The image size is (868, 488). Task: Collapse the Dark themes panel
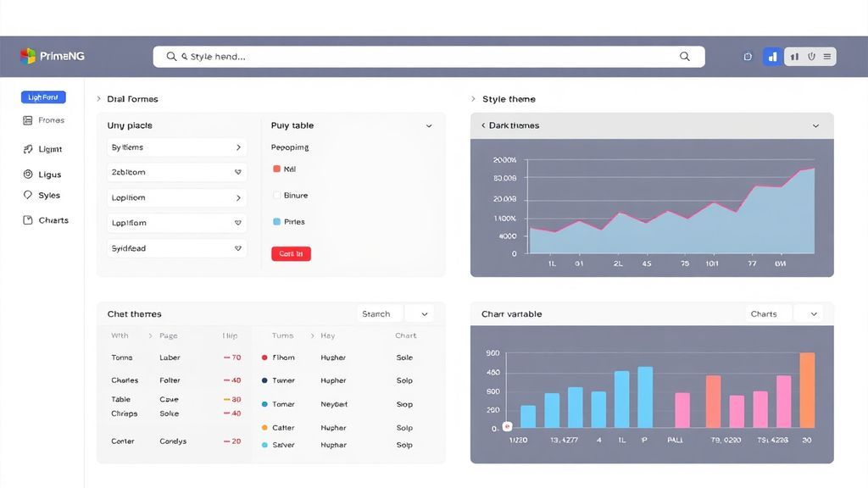[x=815, y=125]
